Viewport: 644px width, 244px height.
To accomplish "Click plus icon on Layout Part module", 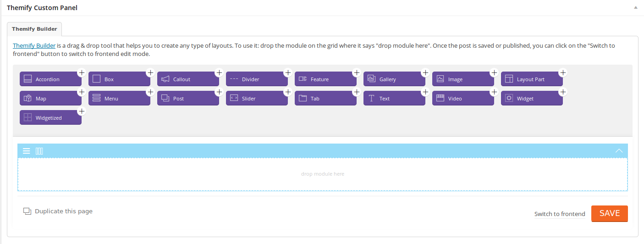I will pyautogui.click(x=562, y=72).
